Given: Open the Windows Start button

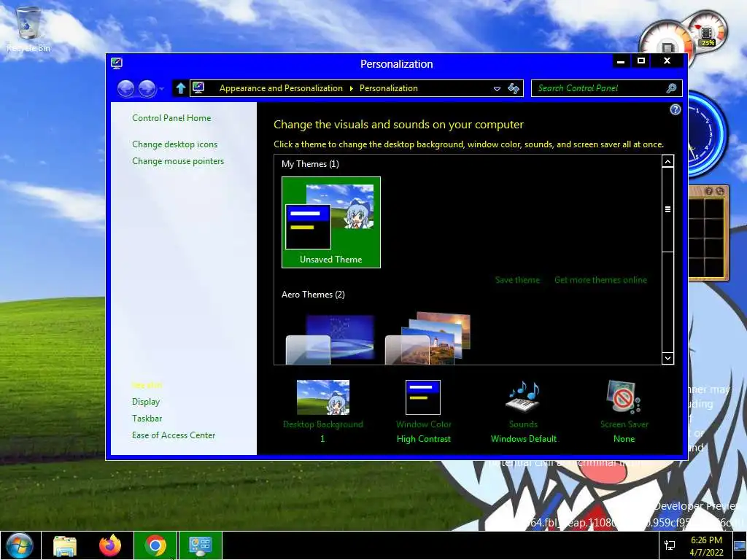Looking at the screenshot, I should point(20,545).
